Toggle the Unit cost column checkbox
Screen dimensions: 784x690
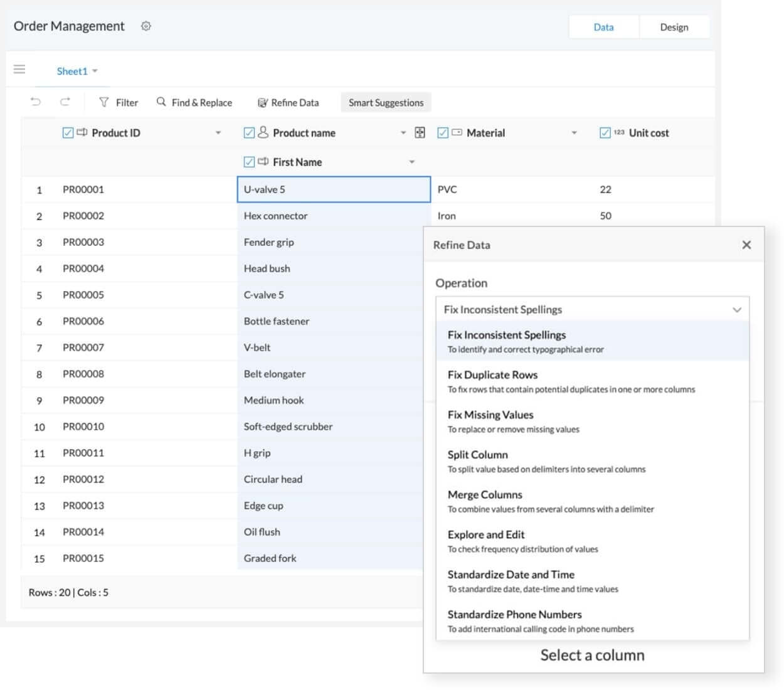coord(605,132)
